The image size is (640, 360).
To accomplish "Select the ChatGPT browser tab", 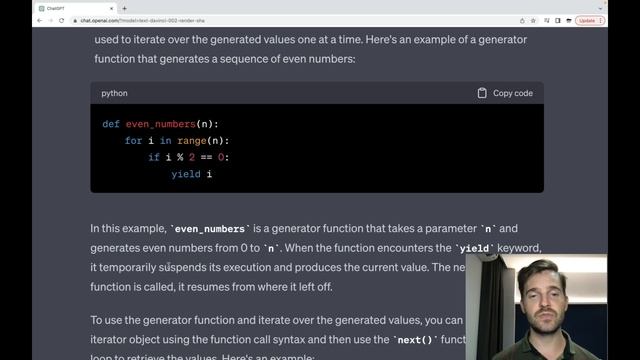I will [x=76, y=8].
